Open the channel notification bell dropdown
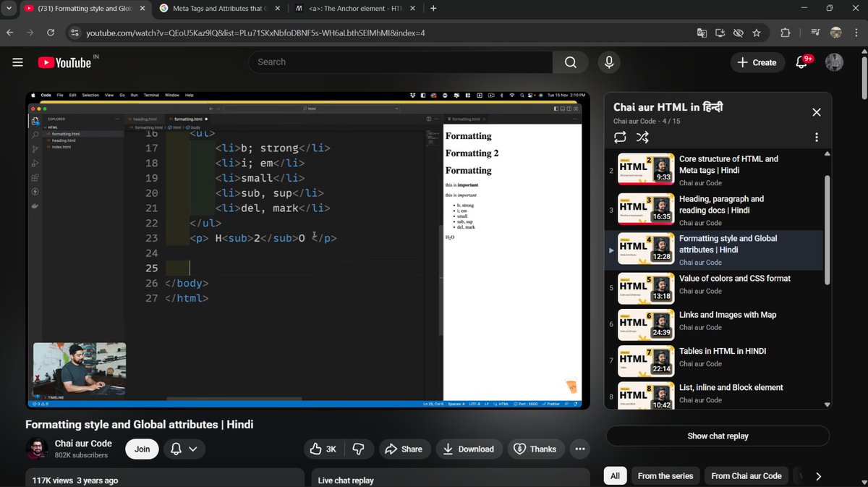Screen dimensions: 868x487 (184, 449)
